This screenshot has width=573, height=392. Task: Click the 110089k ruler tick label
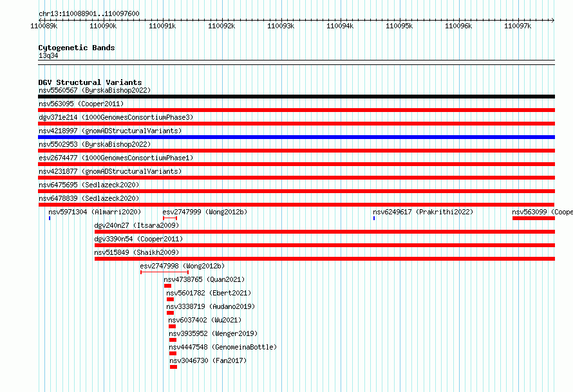coord(44,26)
